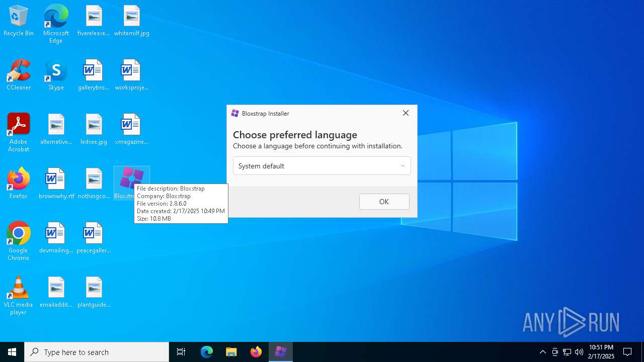Select the Skype desktop shortcut
644x362 pixels.
point(56,75)
